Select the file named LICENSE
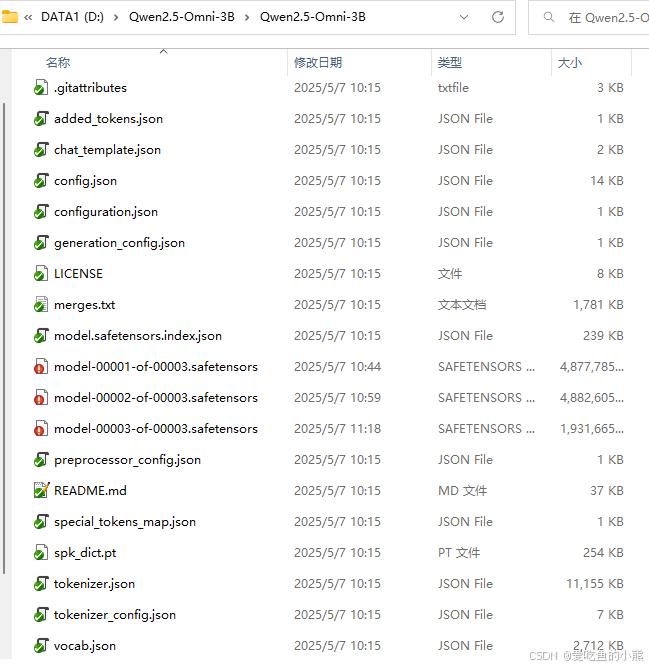Image resolution: width=649 pixels, height=667 pixels. point(78,274)
